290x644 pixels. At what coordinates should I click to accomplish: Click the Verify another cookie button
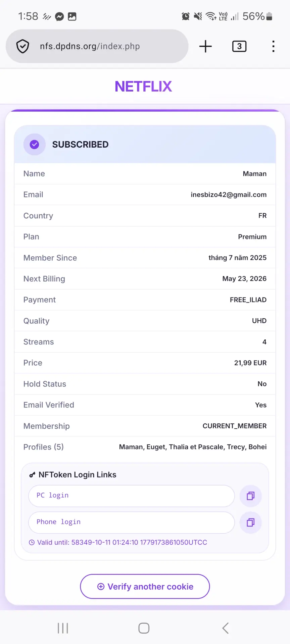pyautogui.click(x=145, y=586)
